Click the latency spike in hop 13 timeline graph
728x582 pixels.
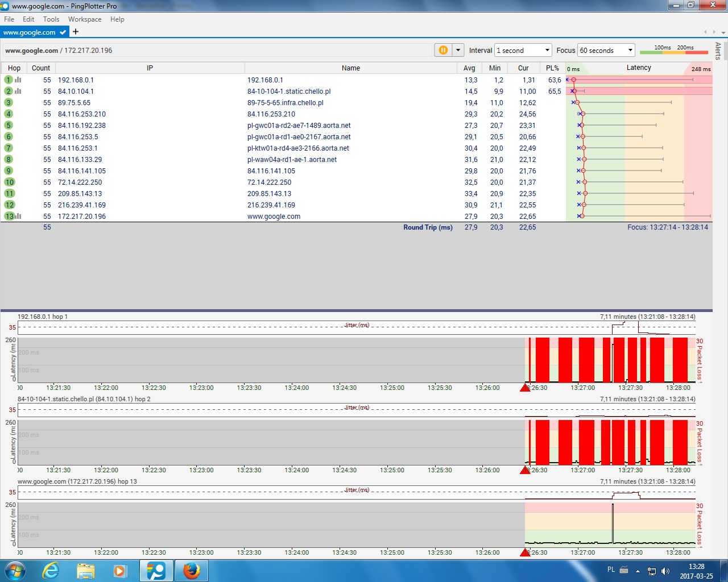click(613, 523)
